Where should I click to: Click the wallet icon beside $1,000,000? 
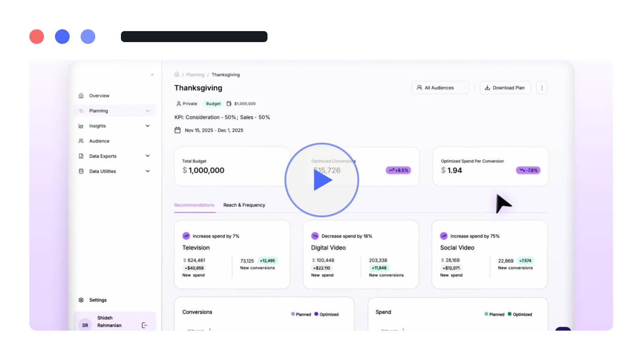229,104
